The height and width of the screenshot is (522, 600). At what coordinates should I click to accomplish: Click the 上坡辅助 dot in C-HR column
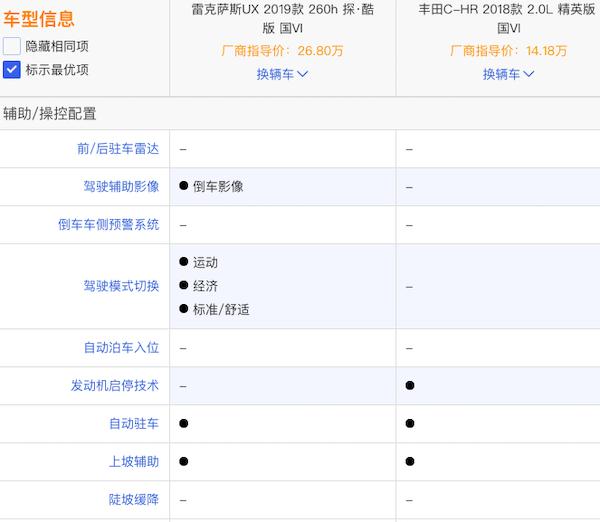click(x=410, y=461)
